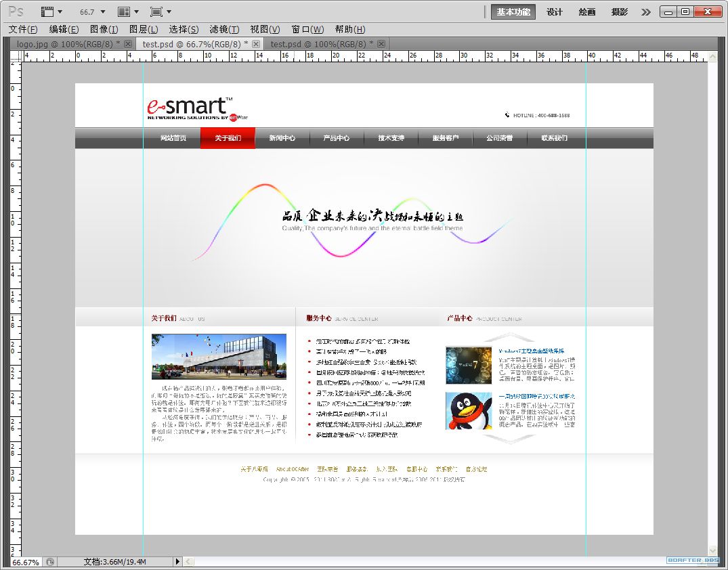Click the 联系我们 nav item in nav bar

tap(555, 138)
